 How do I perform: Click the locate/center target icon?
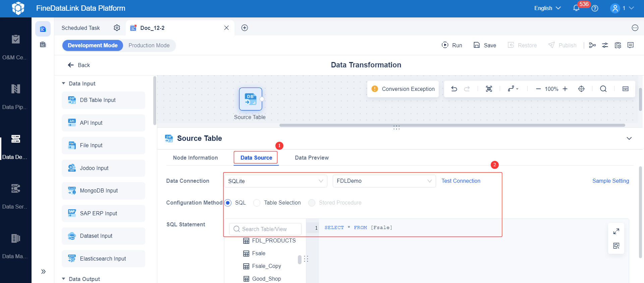(581, 89)
